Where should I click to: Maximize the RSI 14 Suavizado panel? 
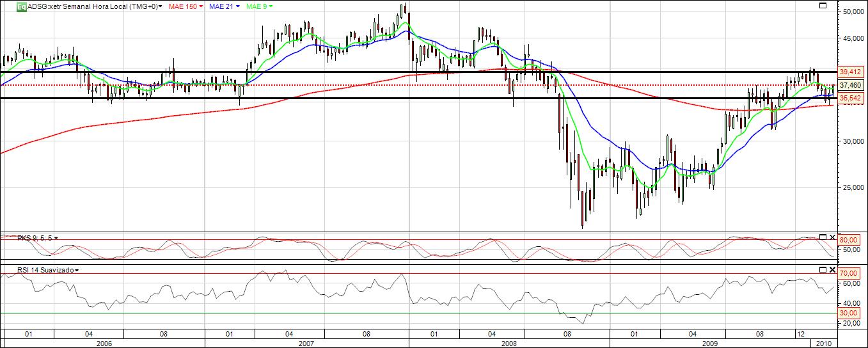[823, 269]
